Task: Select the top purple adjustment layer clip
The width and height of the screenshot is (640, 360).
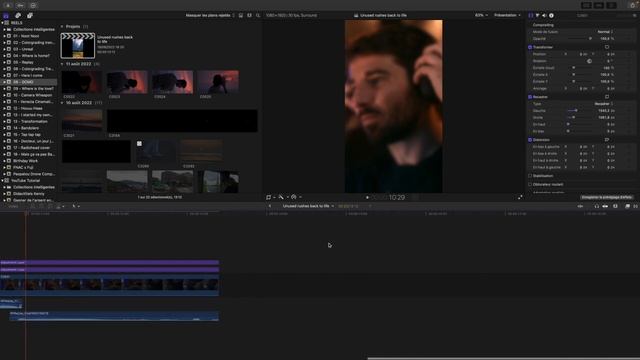Action: [109, 263]
